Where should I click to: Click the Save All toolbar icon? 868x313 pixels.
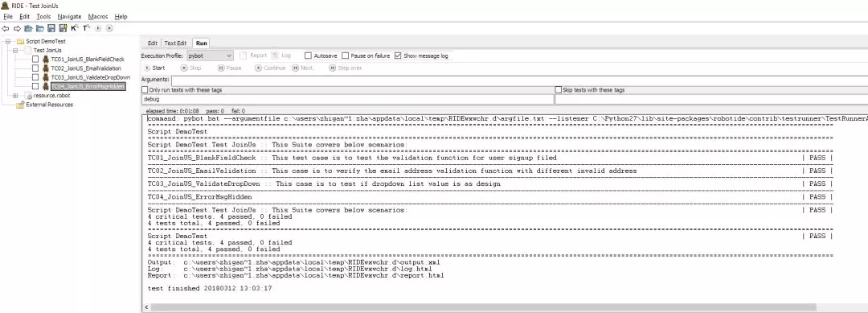click(x=63, y=27)
